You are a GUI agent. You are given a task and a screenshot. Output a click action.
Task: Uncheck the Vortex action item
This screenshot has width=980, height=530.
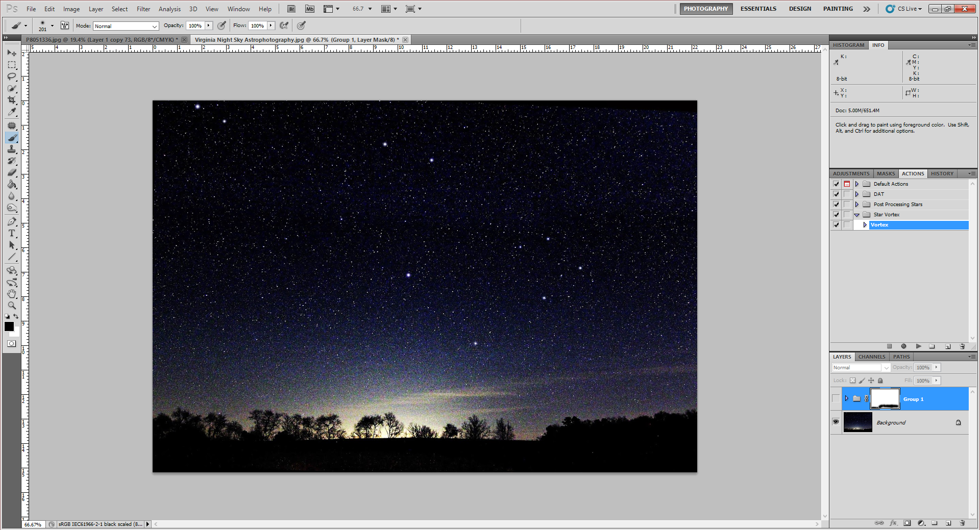point(836,225)
